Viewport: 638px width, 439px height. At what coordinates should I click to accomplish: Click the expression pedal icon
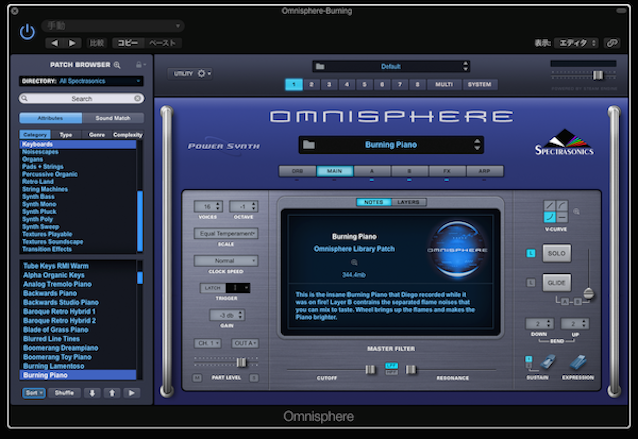click(x=578, y=362)
